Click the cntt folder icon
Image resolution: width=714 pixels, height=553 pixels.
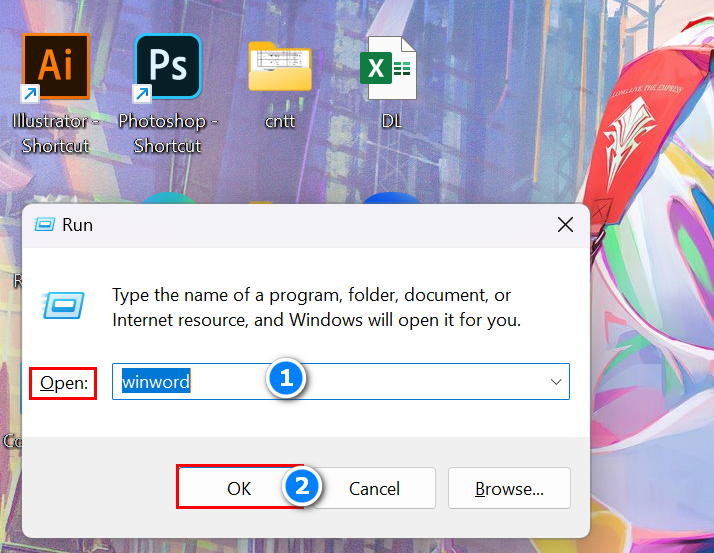pyautogui.click(x=280, y=69)
